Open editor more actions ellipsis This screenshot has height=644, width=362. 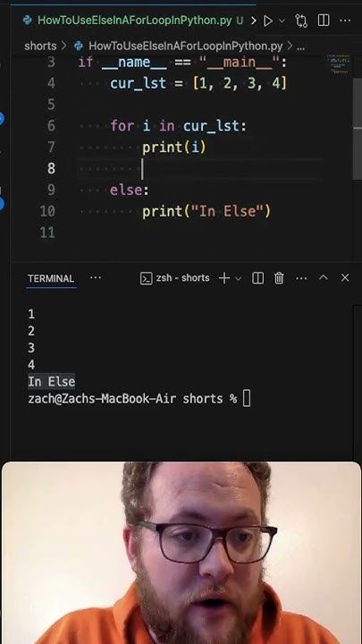[x=345, y=20]
